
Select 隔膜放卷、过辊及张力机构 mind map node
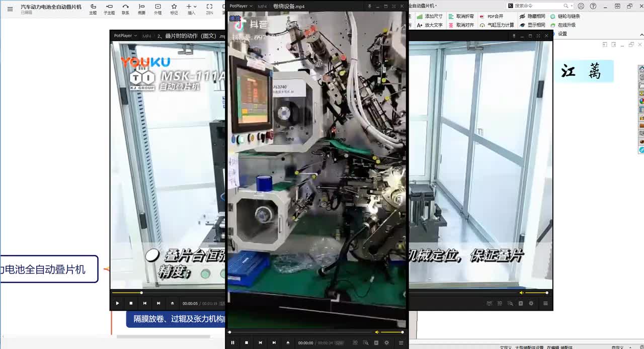pyautogui.click(x=176, y=319)
